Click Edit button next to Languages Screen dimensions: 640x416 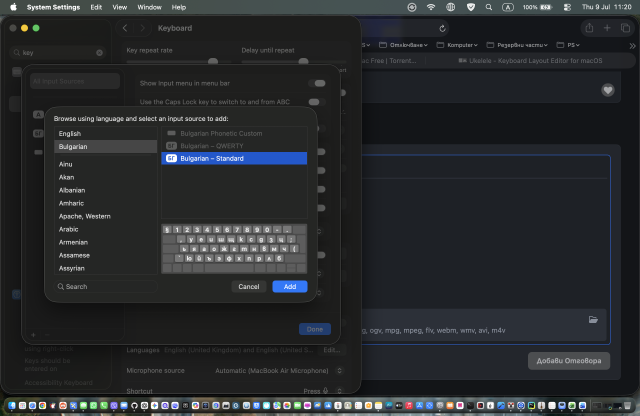coord(332,350)
